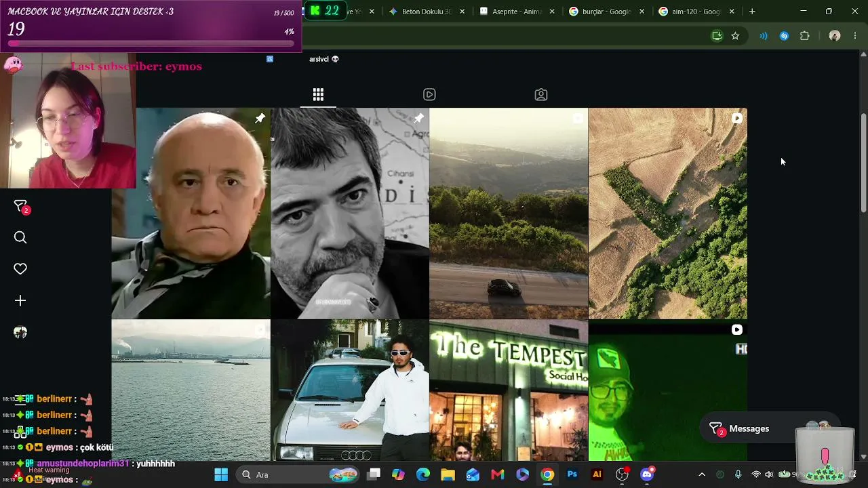Open Instagram search from the sidebar
868x488 pixels.
20,237
